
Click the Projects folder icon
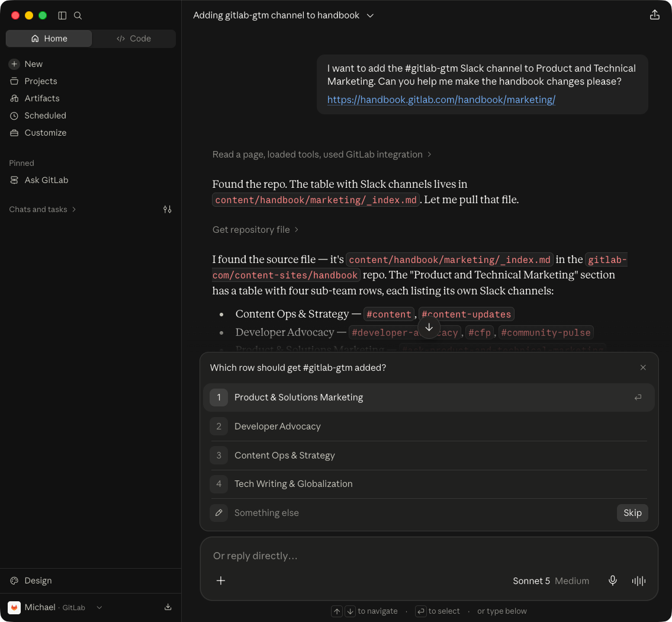pyautogui.click(x=14, y=81)
